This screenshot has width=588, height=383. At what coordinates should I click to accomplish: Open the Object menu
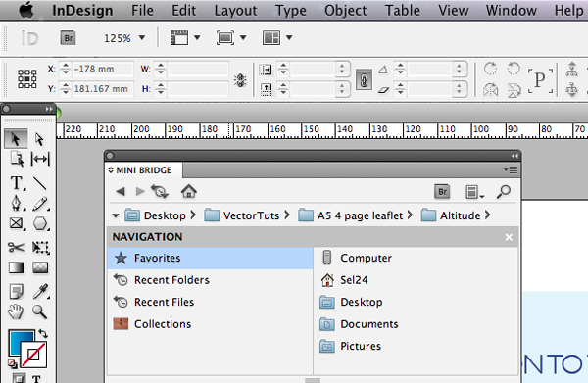coord(345,11)
